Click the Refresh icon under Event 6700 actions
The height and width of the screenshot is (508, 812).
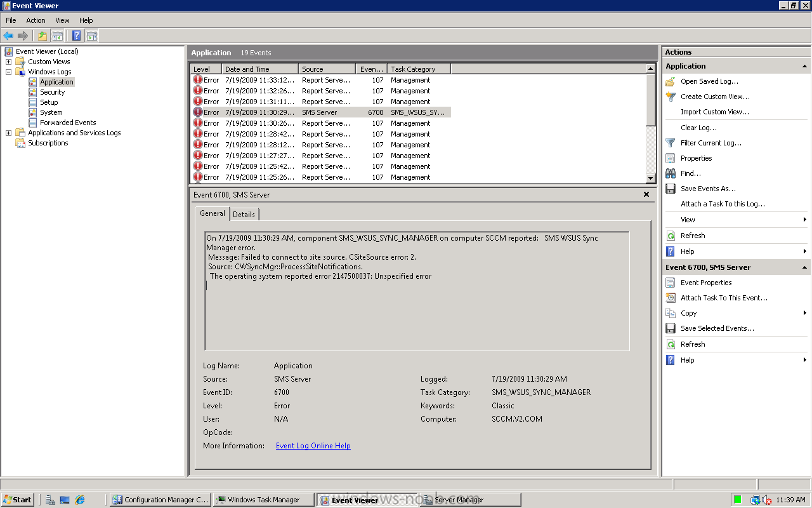(671, 344)
